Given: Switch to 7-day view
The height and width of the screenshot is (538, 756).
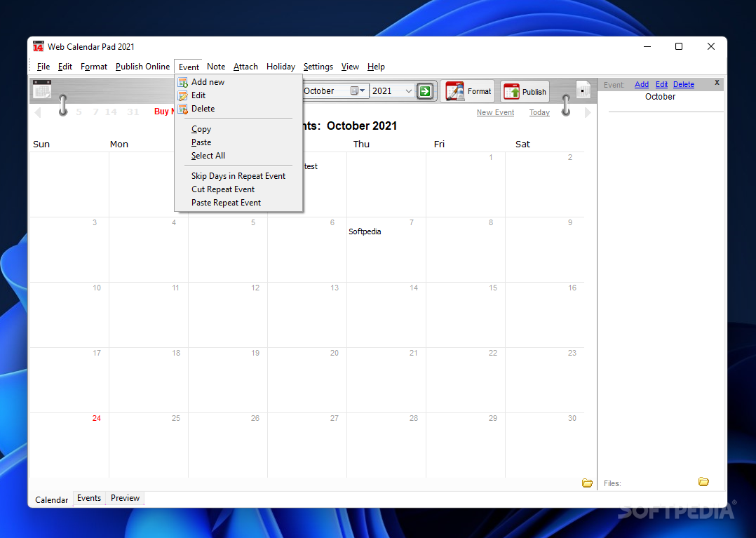Looking at the screenshot, I should point(95,112).
